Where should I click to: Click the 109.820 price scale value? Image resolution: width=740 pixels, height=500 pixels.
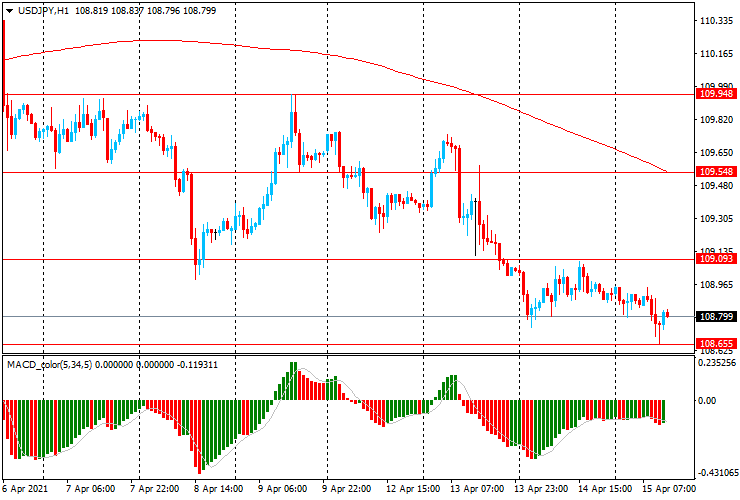[x=716, y=120]
